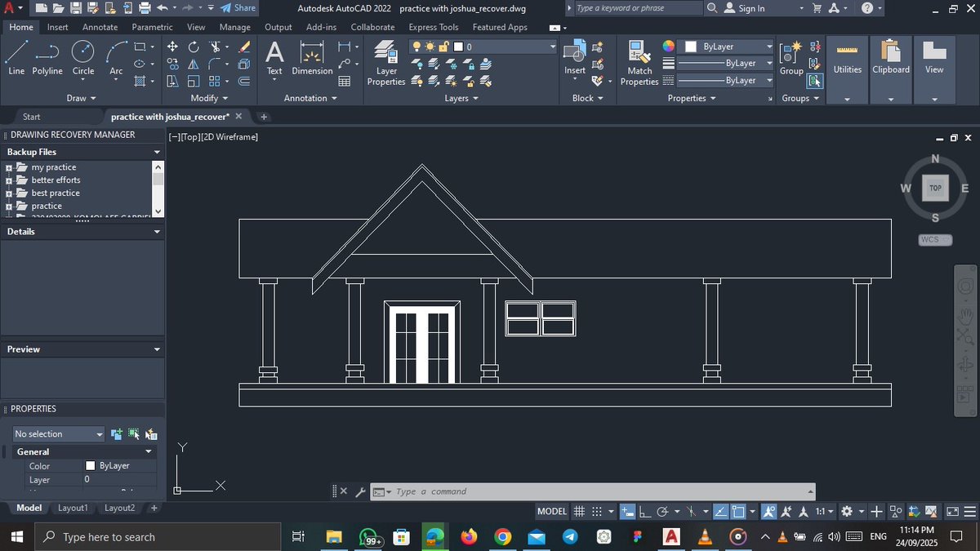Expand the Annotation panel dropdown

pyautogui.click(x=311, y=98)
